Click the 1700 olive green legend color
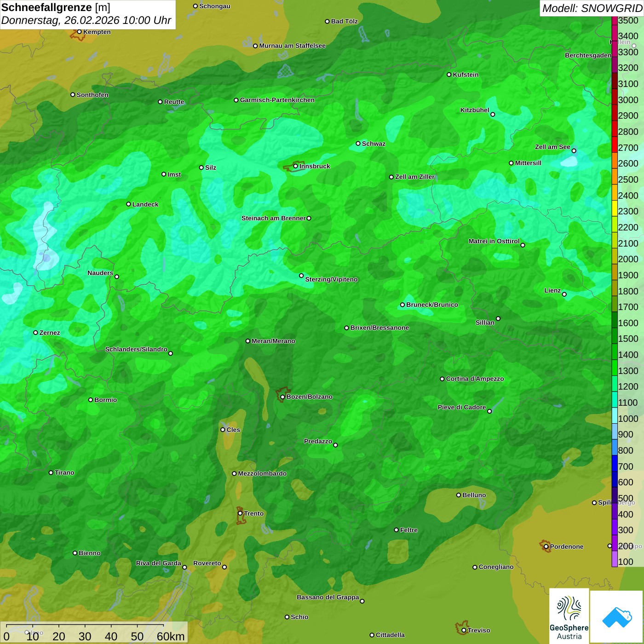The height and width of the screenshot is (644, 644). (615, 304)
